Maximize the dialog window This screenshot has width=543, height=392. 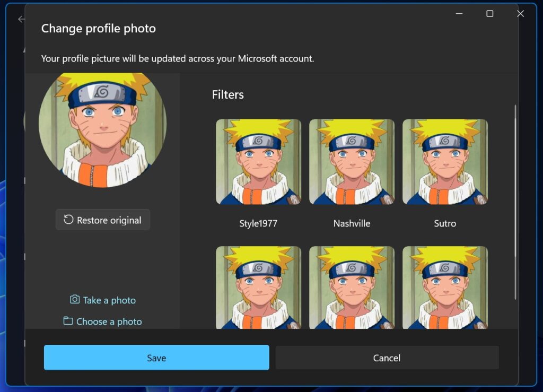(x=489, y=14)
